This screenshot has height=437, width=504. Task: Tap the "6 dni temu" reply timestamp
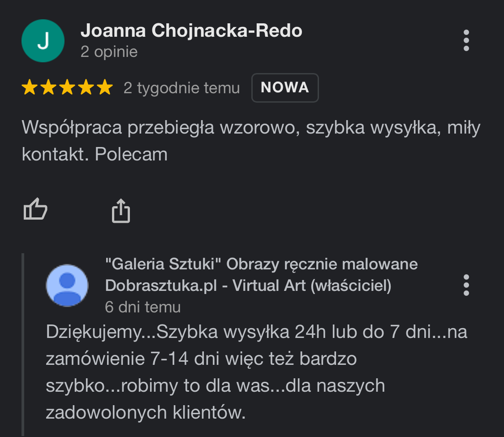click(x=142, y=307)
